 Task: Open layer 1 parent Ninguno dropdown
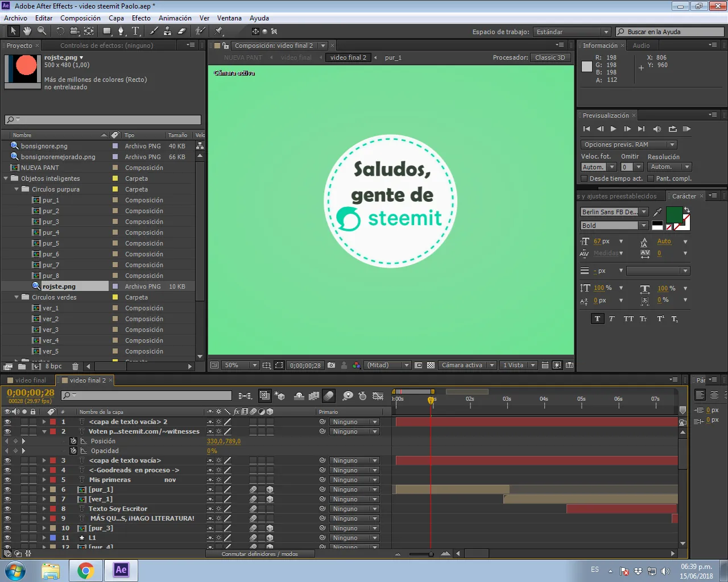(x=354, y=422)
